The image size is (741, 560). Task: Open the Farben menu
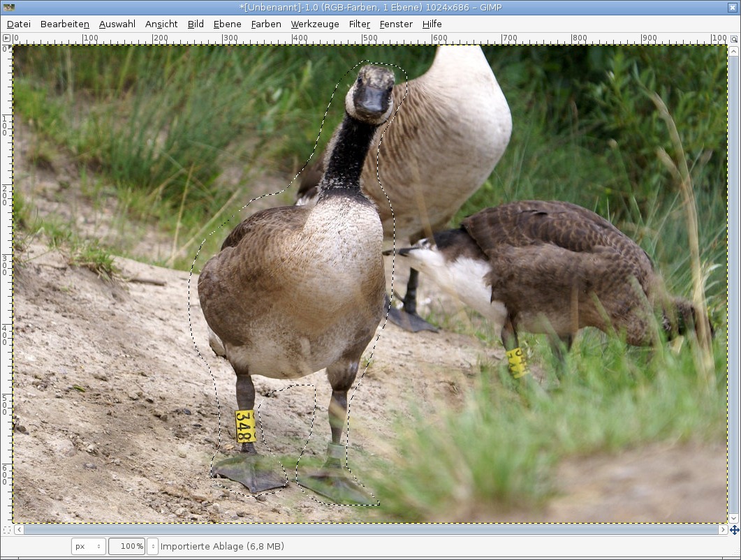click(x=266, y=24)
